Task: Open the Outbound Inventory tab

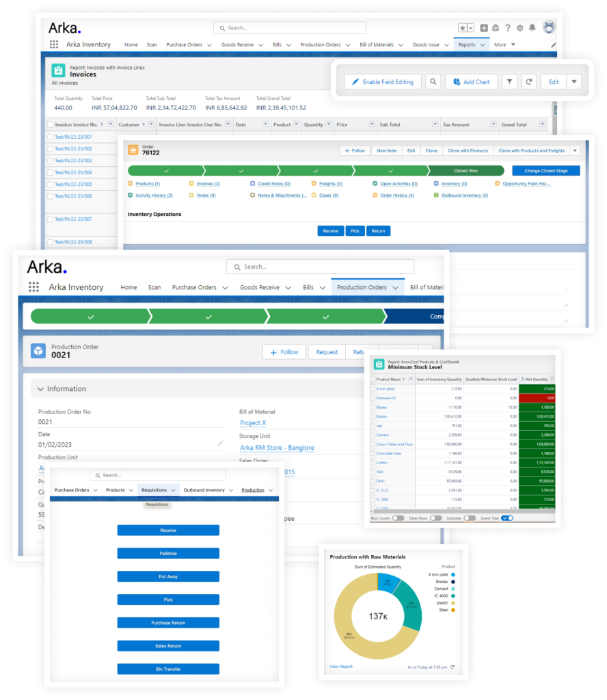Action: coord(204,490)
